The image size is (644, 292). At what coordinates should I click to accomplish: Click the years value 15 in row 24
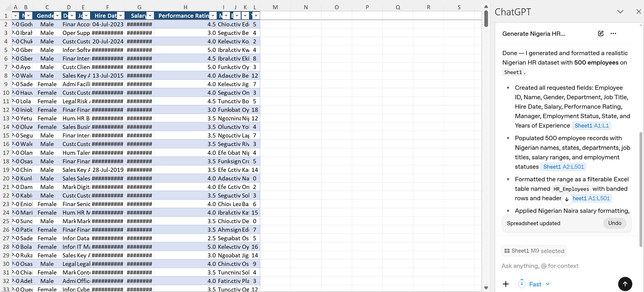255,213
